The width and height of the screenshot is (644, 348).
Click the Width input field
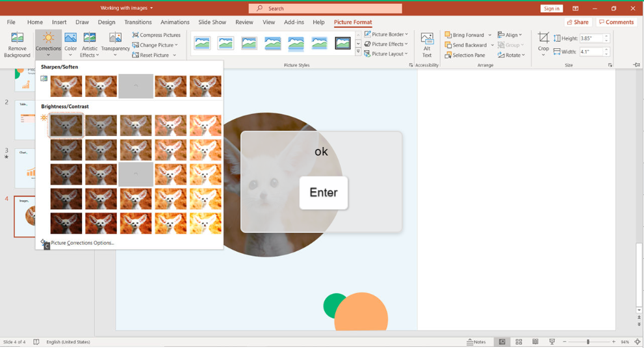(591, 52)
